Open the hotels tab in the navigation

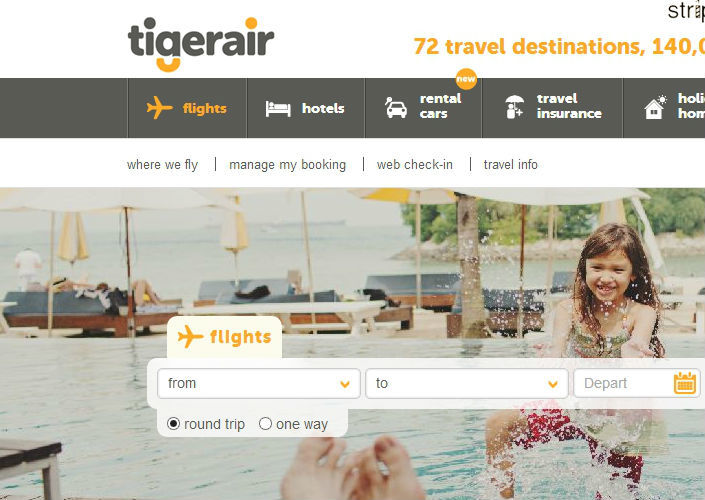pos(306,108)
